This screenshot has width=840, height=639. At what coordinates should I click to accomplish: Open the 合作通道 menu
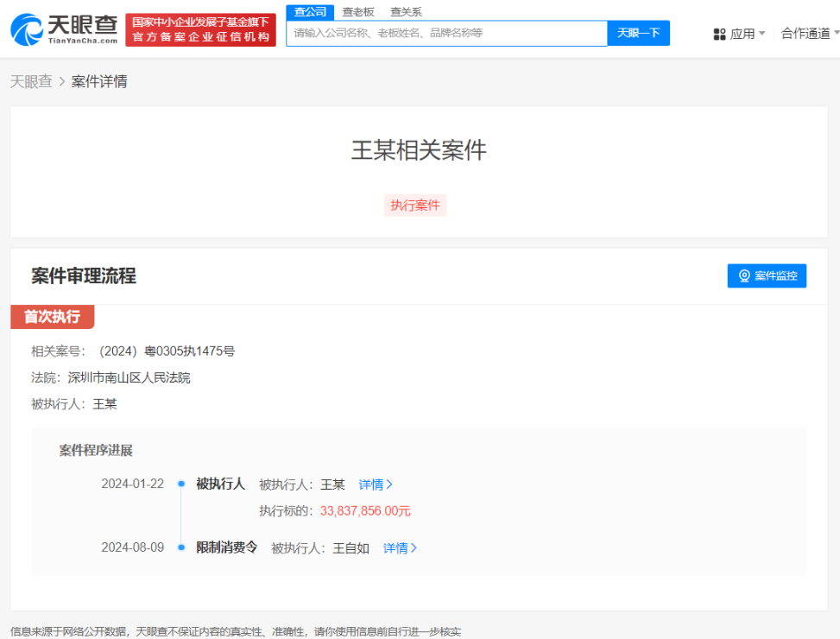point(809,34)
